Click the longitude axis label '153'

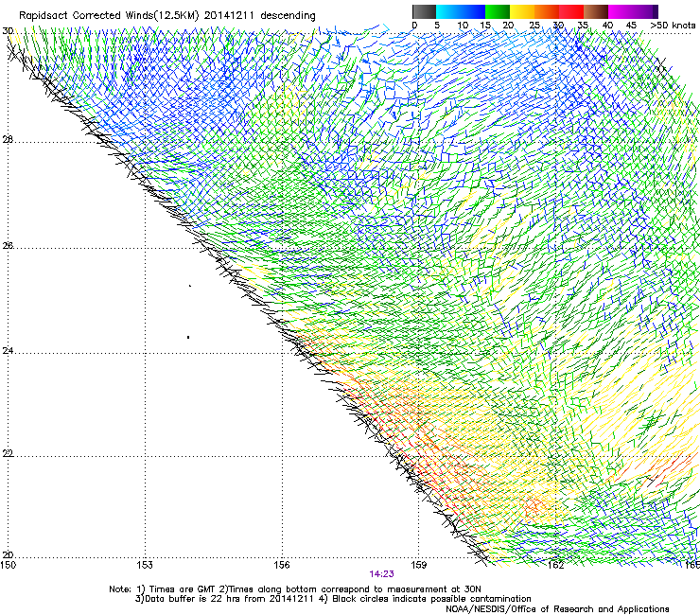click(x=145, y=565)
